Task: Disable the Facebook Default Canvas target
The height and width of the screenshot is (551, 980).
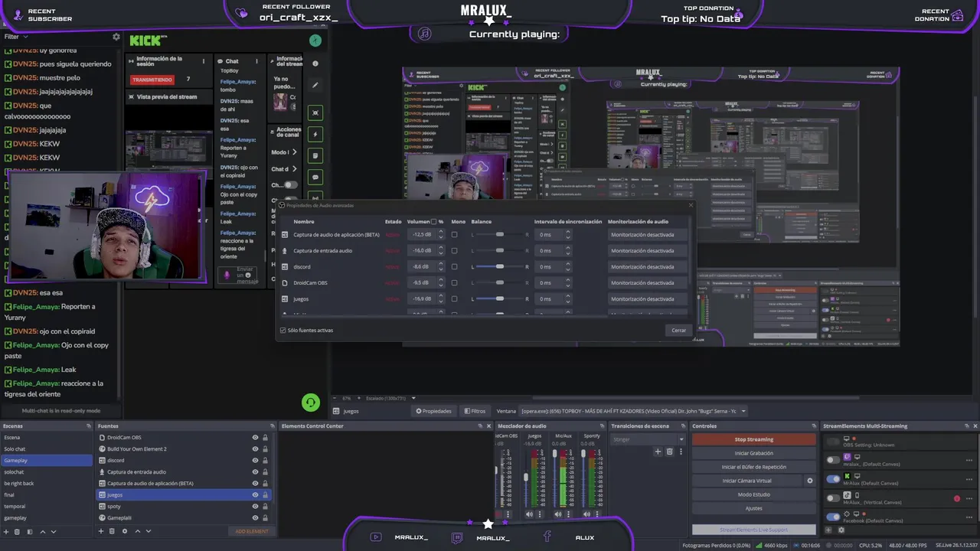Action: tap(833, 517)
